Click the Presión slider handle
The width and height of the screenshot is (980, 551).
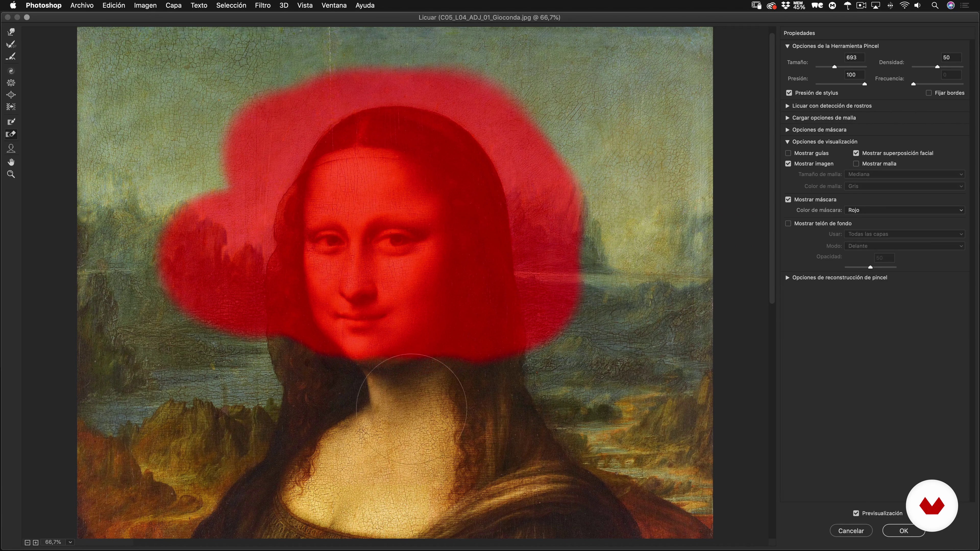(x=864, y=84)
